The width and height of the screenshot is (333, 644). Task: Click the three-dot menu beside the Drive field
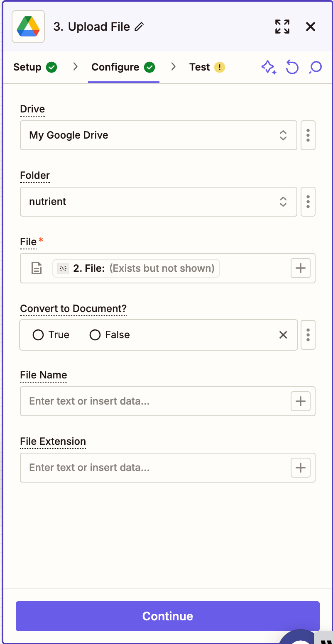308,135
